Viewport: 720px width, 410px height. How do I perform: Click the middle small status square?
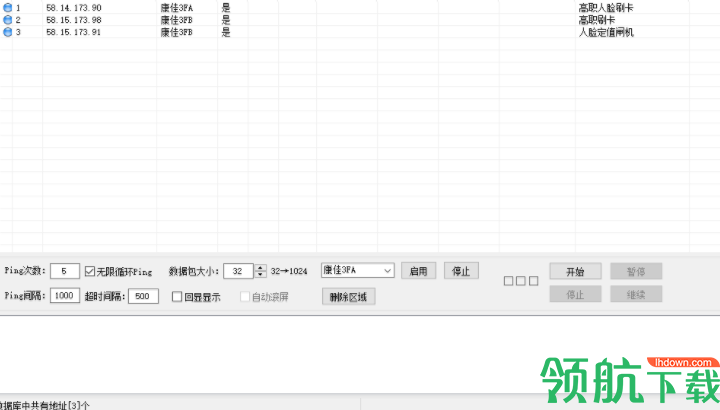[521, 281]
